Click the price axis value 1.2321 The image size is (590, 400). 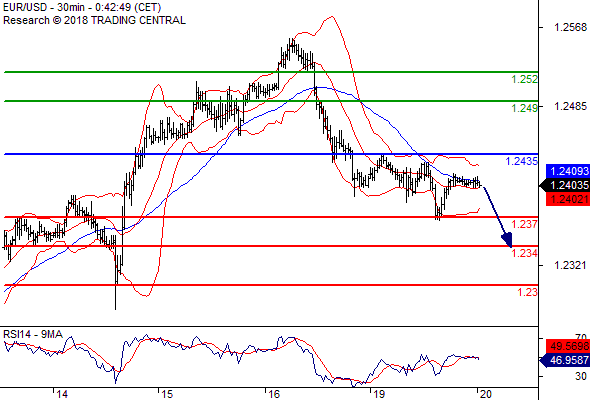point(570,265)
